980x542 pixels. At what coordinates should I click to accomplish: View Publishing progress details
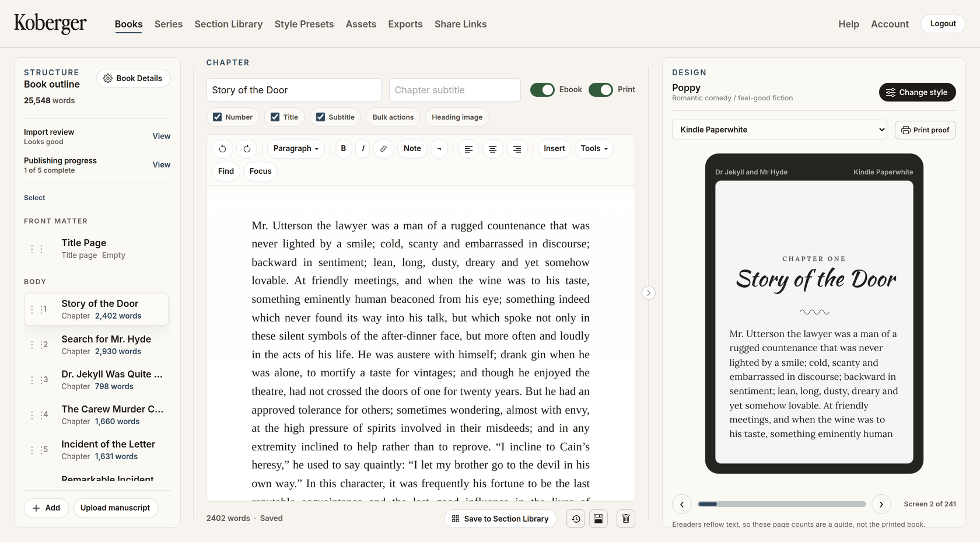click(x=162, y=165)
